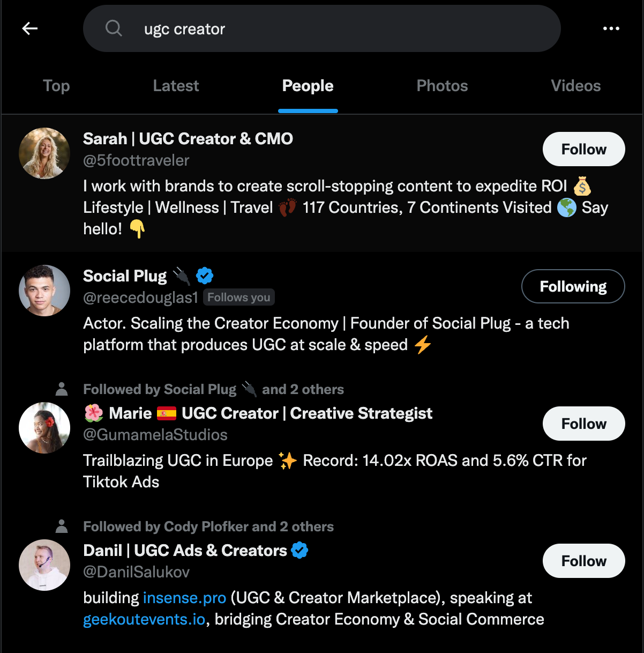Follow Sarah the UGC Creator & CMO
This screenshot has height=653, width=644.
pos(583,149)
